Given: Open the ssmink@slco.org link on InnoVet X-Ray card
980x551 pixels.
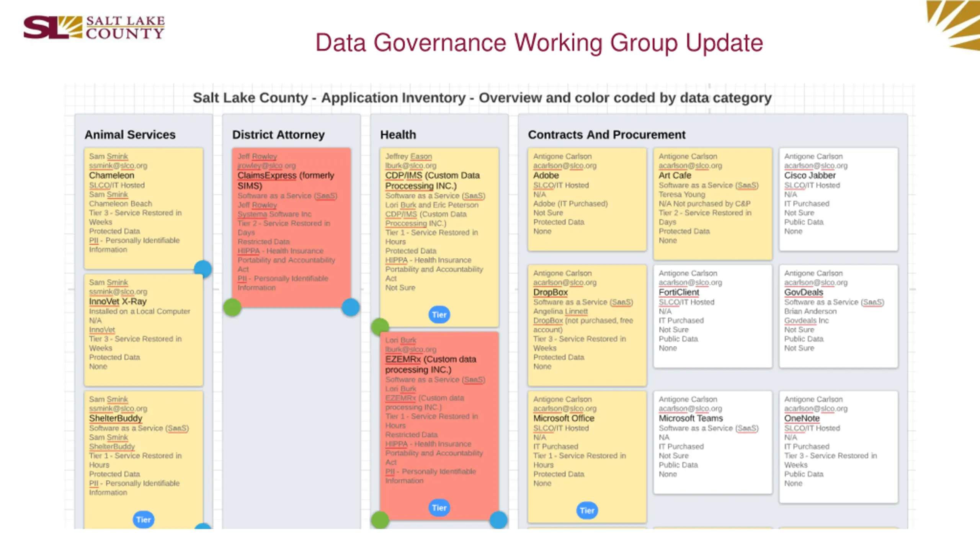Looking at the screenshot, I should [x=118, y=292].
